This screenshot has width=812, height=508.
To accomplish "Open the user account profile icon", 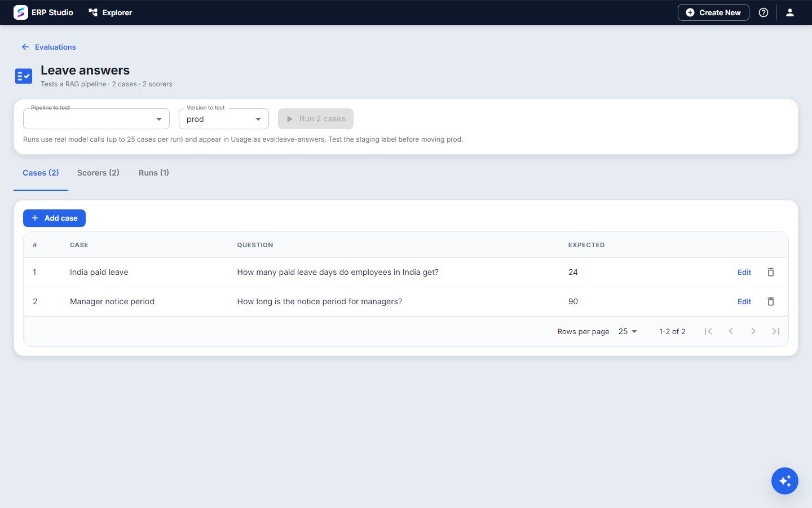I will 790,12.
